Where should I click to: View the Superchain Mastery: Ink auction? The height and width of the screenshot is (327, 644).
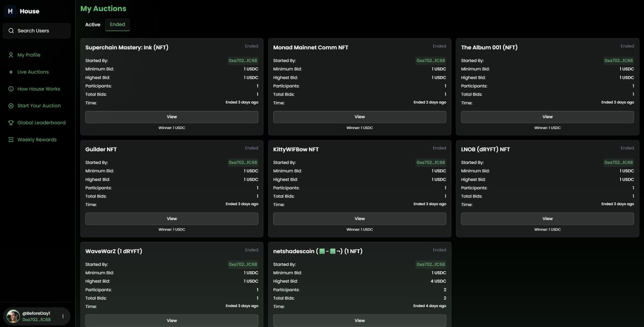[172, 117]
